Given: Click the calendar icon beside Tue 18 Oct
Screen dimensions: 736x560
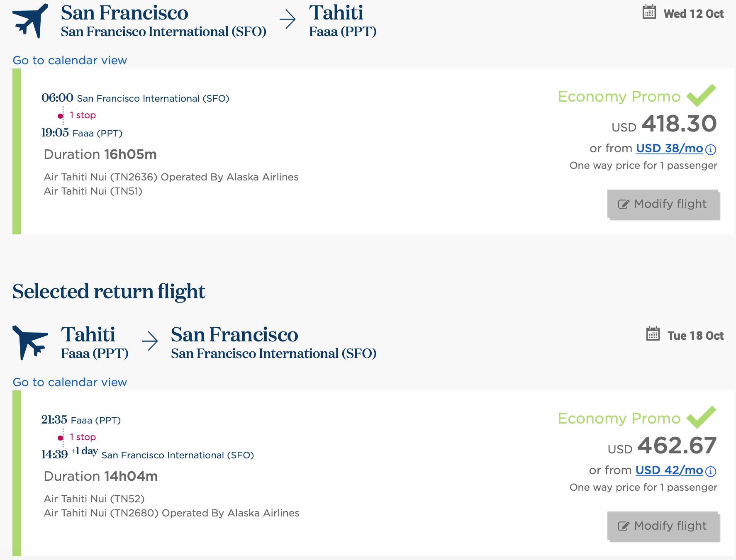Looking at the screenshot, I should [x=653, y=334].
